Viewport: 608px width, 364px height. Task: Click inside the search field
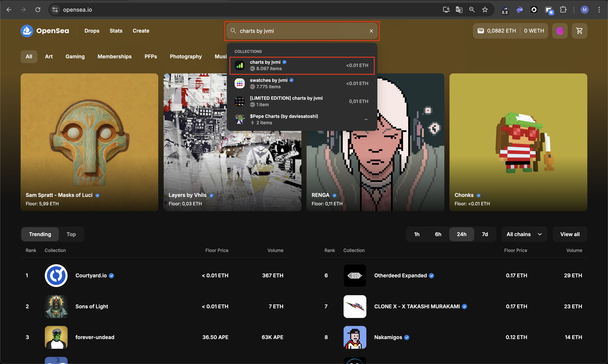point(302,31)
